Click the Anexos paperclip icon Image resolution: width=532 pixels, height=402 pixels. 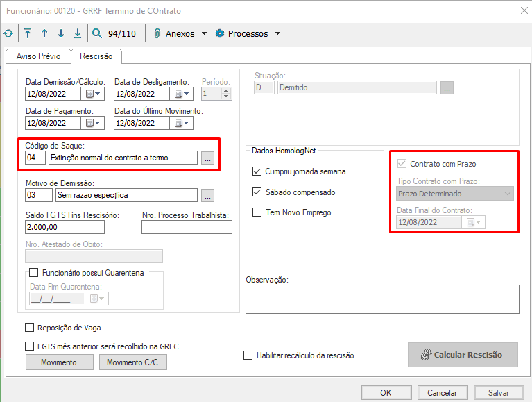[x=157, y=33]
